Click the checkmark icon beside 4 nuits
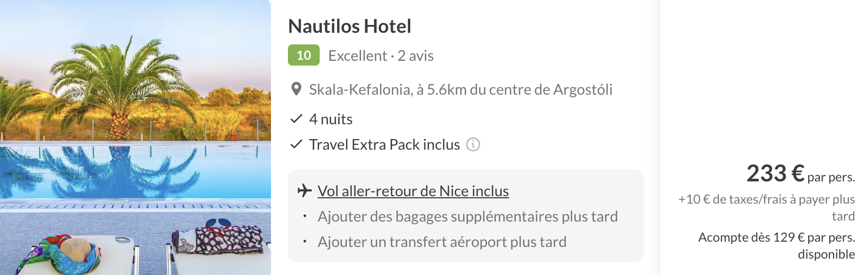The width and height of the screenshot is (868, 275). (296, 119)
